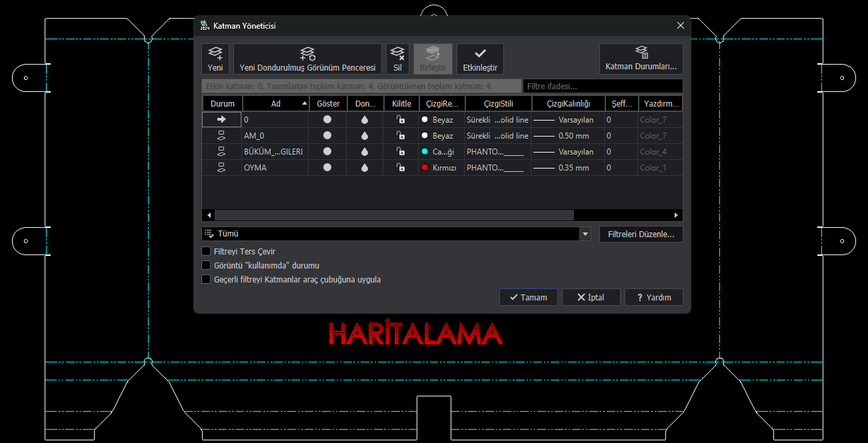Open Katman Durumları layer states icon

click(x=641, y=53)
